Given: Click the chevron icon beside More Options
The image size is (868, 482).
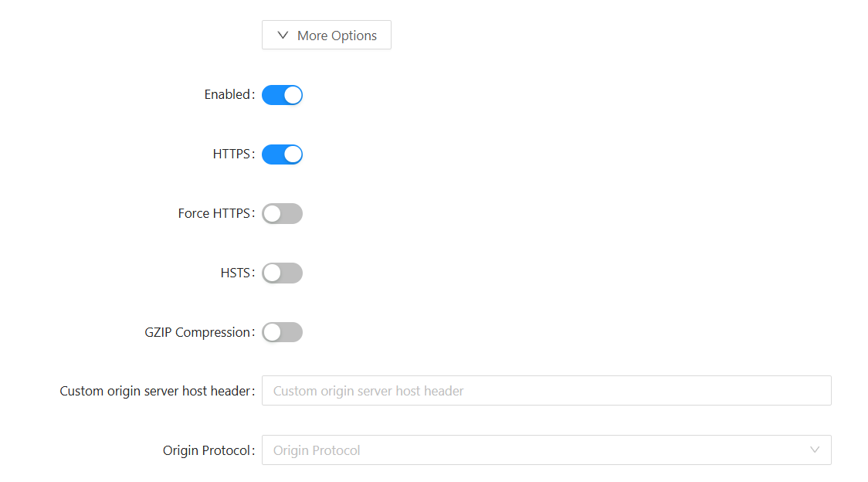Looking at the screenshot, I should (x=283, y=35).
